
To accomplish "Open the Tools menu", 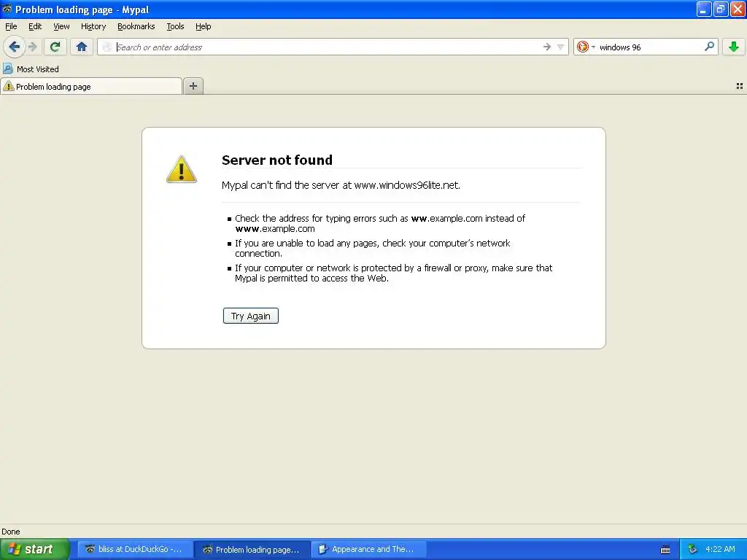I will [175, 26].
